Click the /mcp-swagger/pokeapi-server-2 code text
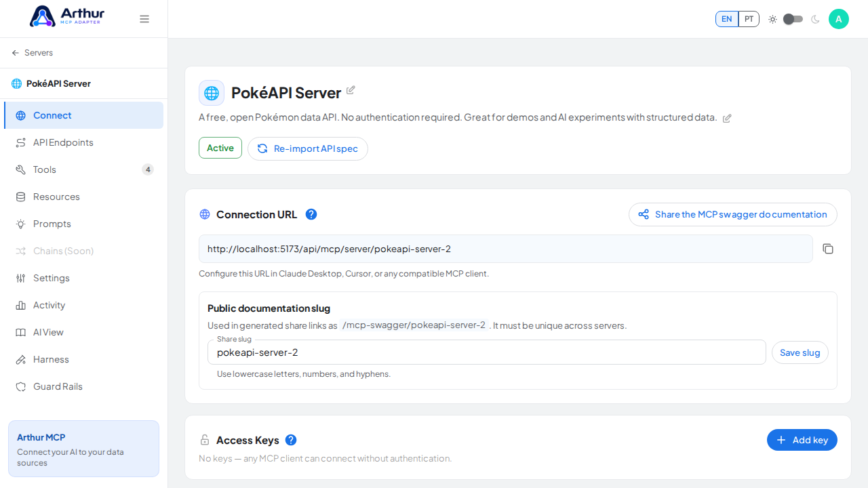 414,325
